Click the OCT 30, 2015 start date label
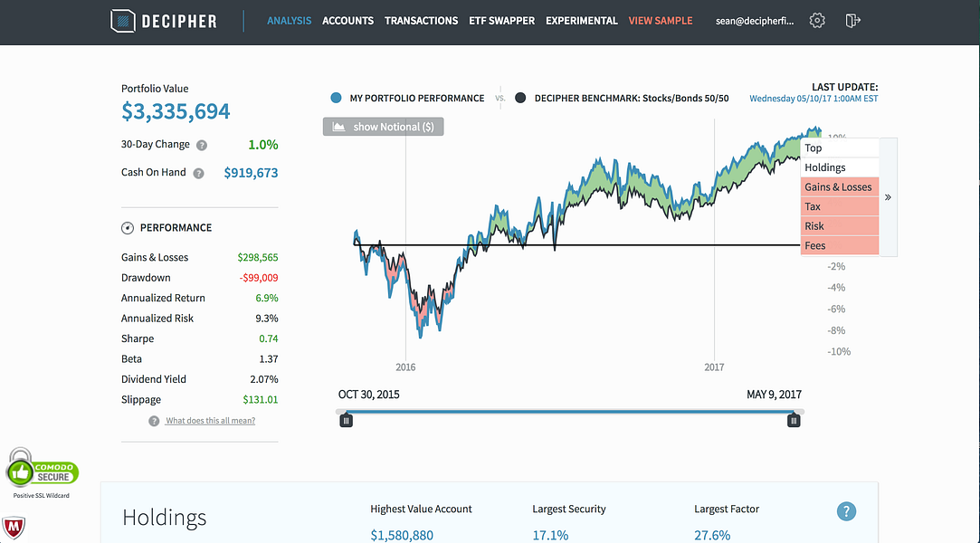Viewport: 980px width, 543px height. coord(369,395)
